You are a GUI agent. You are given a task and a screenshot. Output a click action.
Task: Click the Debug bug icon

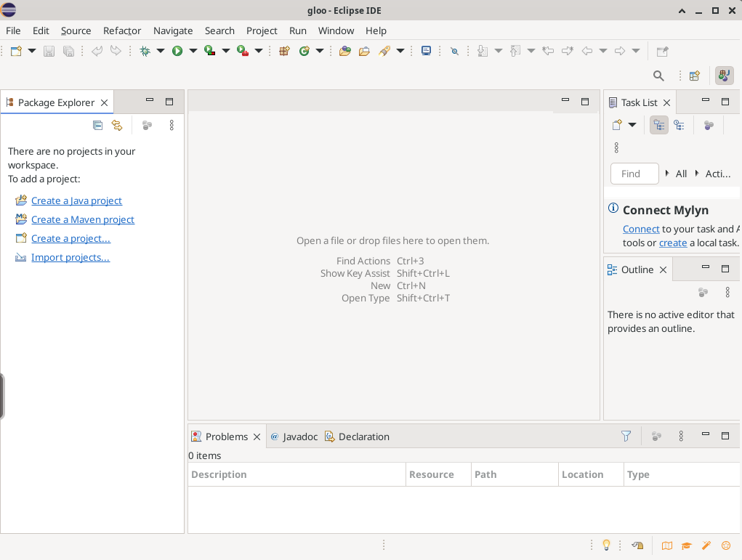(x=145, y=51)
